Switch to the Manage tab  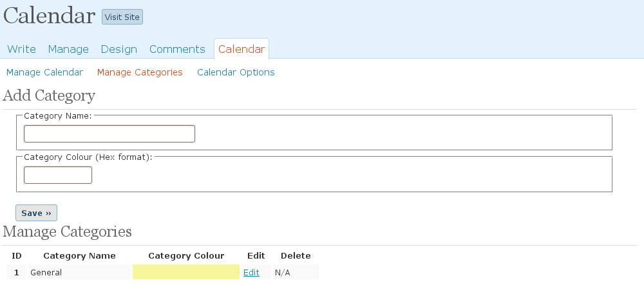click(68, 49)
